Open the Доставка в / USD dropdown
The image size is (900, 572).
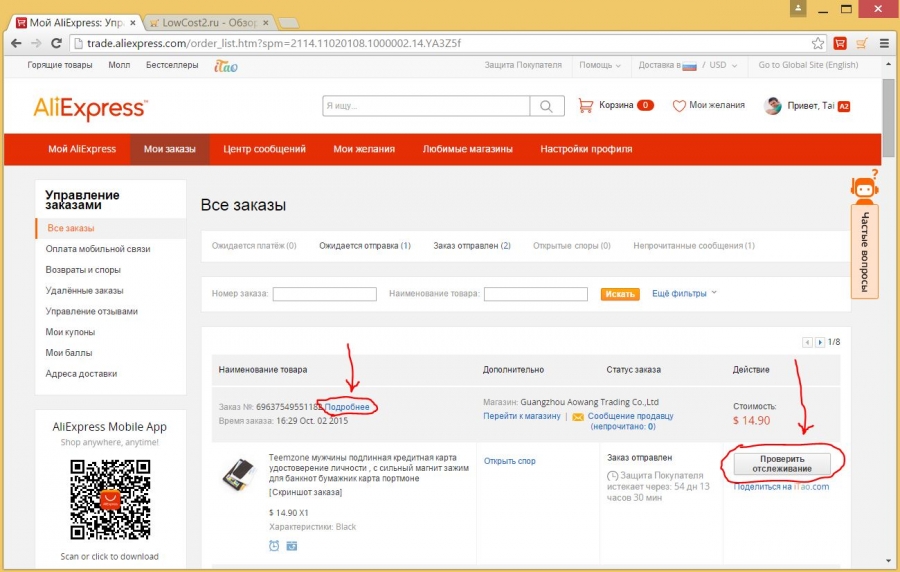[x=688, y=65]
